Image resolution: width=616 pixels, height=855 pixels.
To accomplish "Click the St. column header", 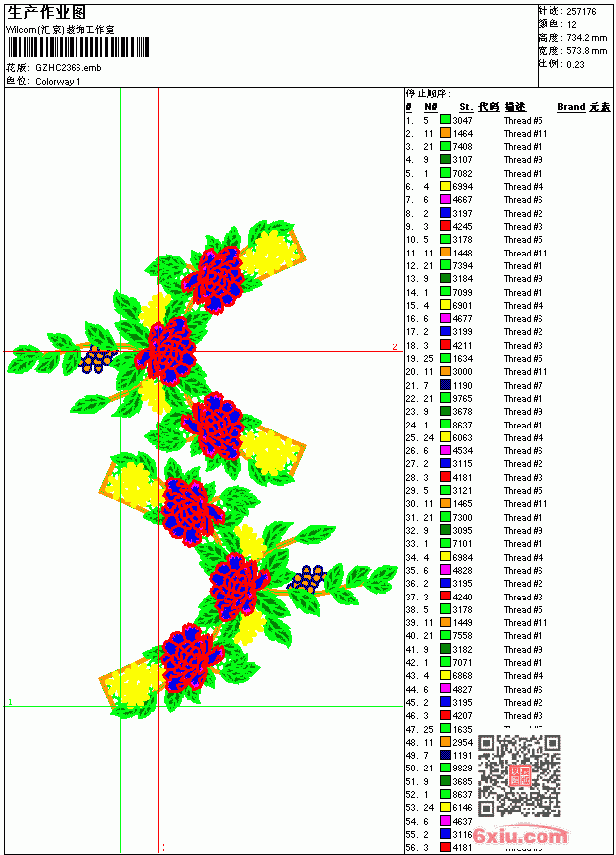I will [466, 107].
